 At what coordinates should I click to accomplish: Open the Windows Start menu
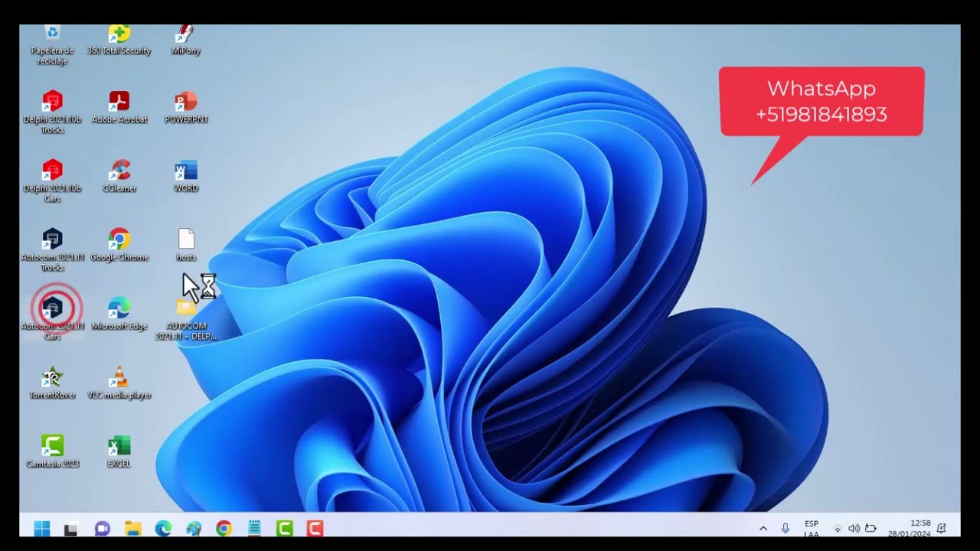[42, 529]
